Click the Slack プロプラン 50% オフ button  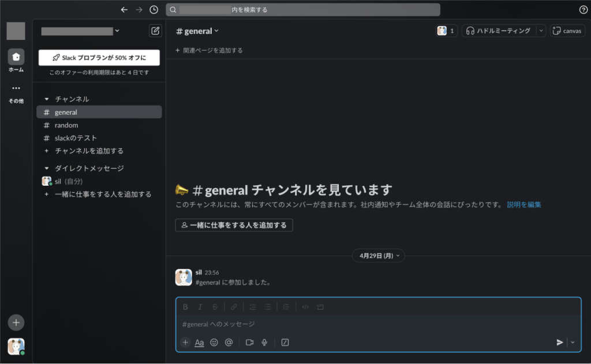[99, 58]
